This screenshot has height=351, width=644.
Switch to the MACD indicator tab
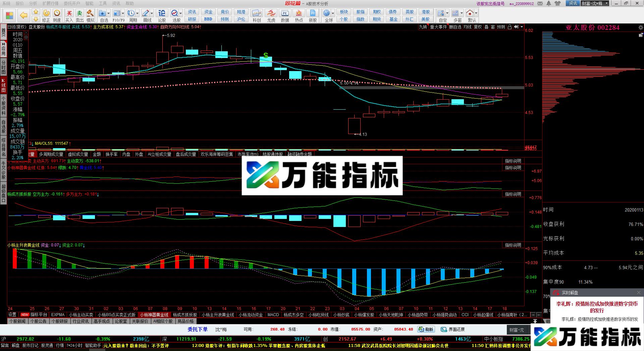273,315
